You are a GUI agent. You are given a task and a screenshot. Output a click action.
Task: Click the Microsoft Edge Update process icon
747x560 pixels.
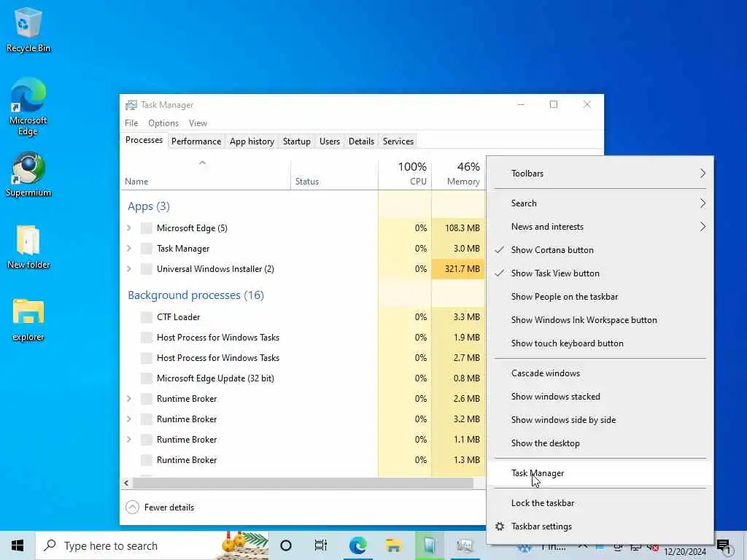pyautogui.click(x=146, y=378)
